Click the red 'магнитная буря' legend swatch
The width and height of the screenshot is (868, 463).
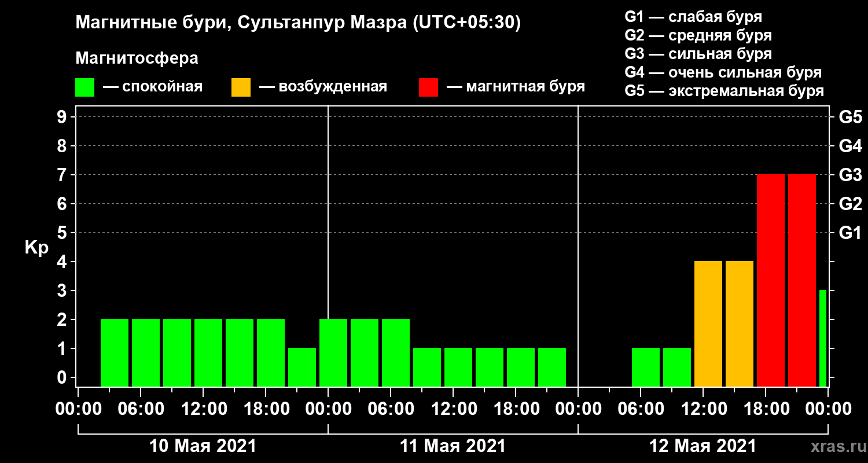pyautogui.click(x=428, y=87)
